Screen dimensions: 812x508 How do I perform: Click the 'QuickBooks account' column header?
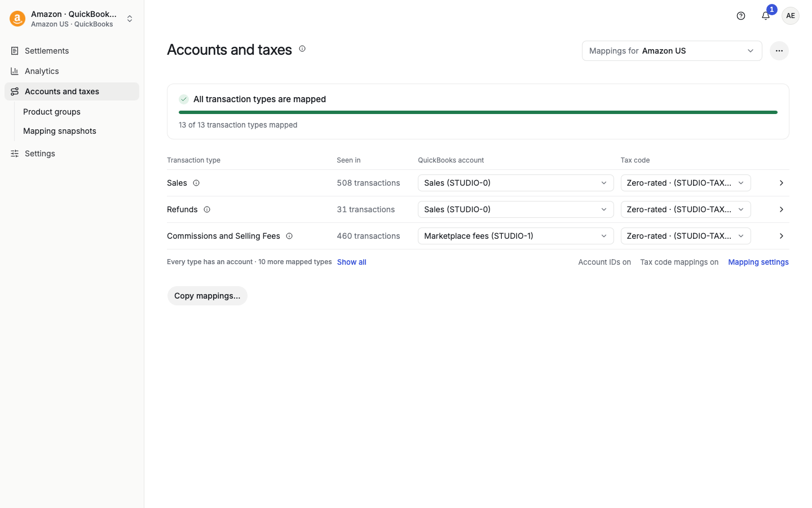point(451,160)
